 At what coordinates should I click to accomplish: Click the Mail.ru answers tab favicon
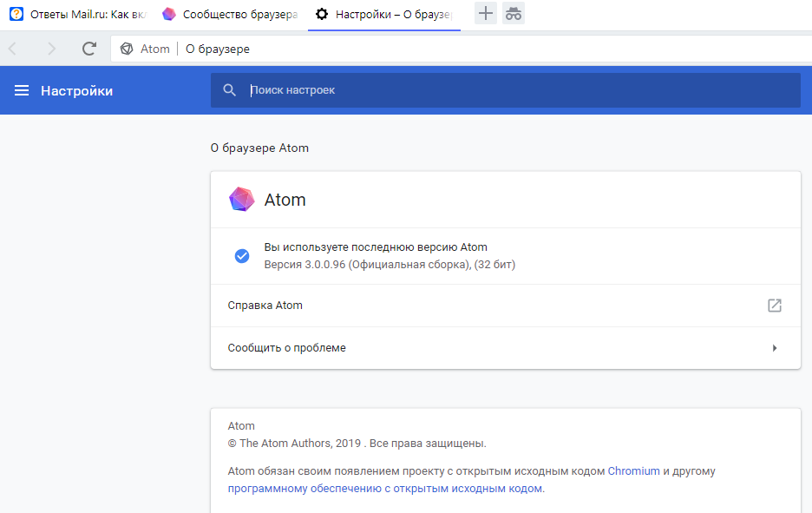16,14
